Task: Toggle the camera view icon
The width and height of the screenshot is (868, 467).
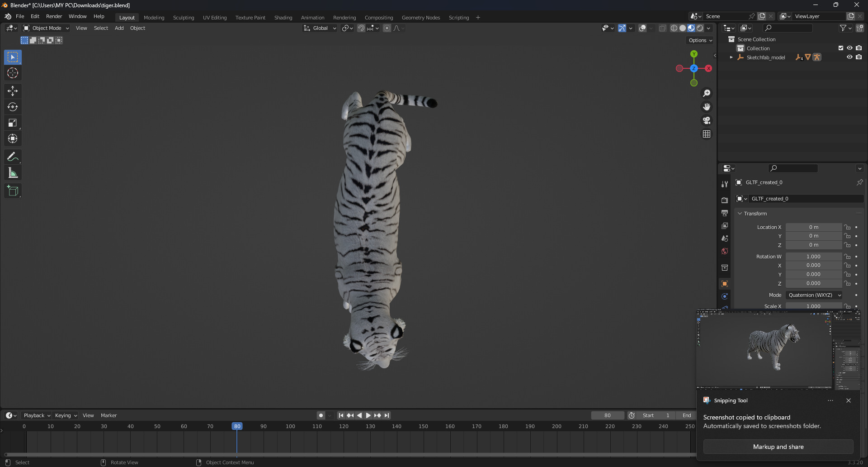Action: (707, 120)
